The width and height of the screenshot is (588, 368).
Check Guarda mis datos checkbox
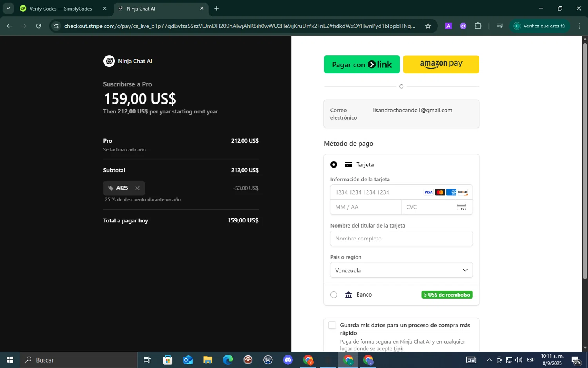tap(332, 325)
